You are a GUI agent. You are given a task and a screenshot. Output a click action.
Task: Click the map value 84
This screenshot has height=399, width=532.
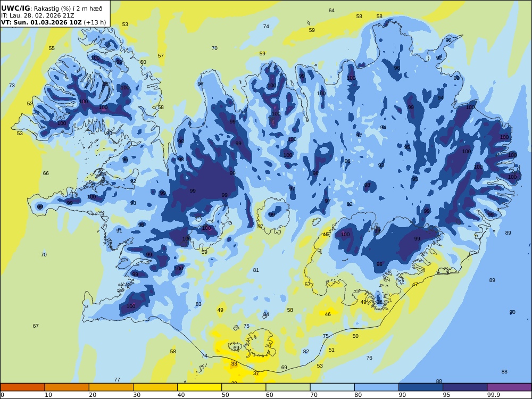coord(266,314)
